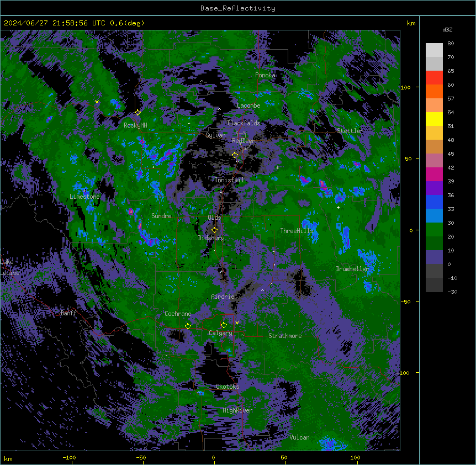Select the purple legend swatch below 39
The height and width of the screenshot is (465, 476).
[x=434, y=188]
